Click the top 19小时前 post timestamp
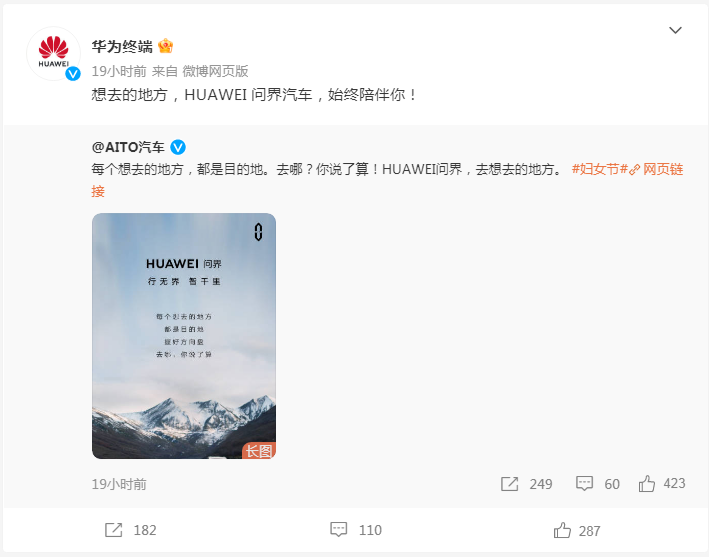 click(x=119, y=71)
